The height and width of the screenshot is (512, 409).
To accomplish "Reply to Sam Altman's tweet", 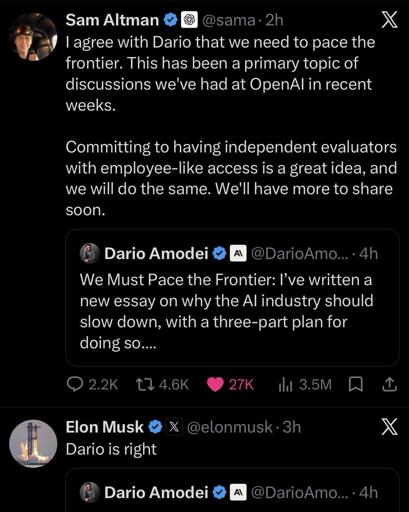I will click(92, 385).
